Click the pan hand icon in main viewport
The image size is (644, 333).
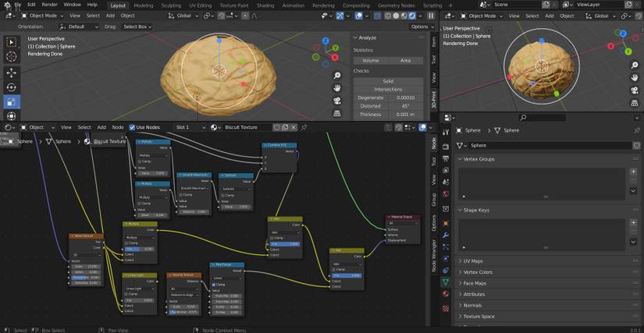pos(337,88)
